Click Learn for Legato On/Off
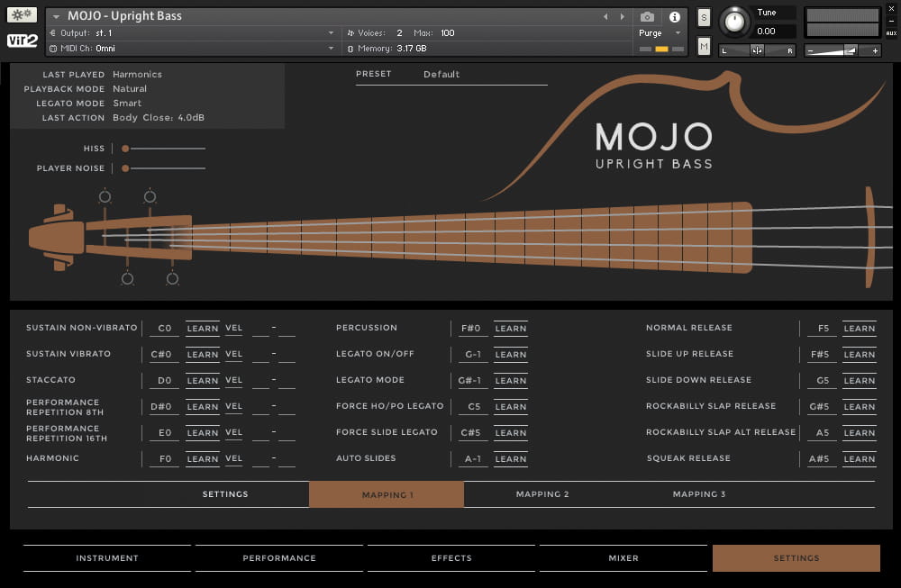Image resolution: width=901 pixels, height=588 pixels. pos(510,355)
